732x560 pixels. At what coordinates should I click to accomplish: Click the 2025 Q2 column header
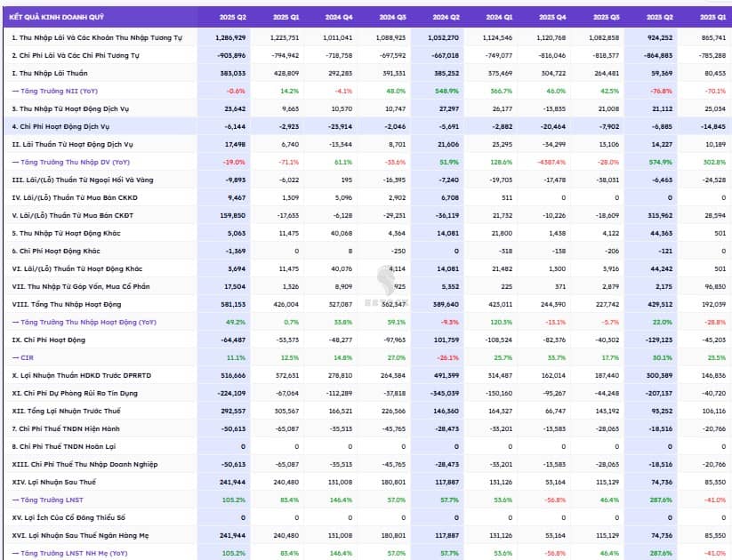[233, 17]
